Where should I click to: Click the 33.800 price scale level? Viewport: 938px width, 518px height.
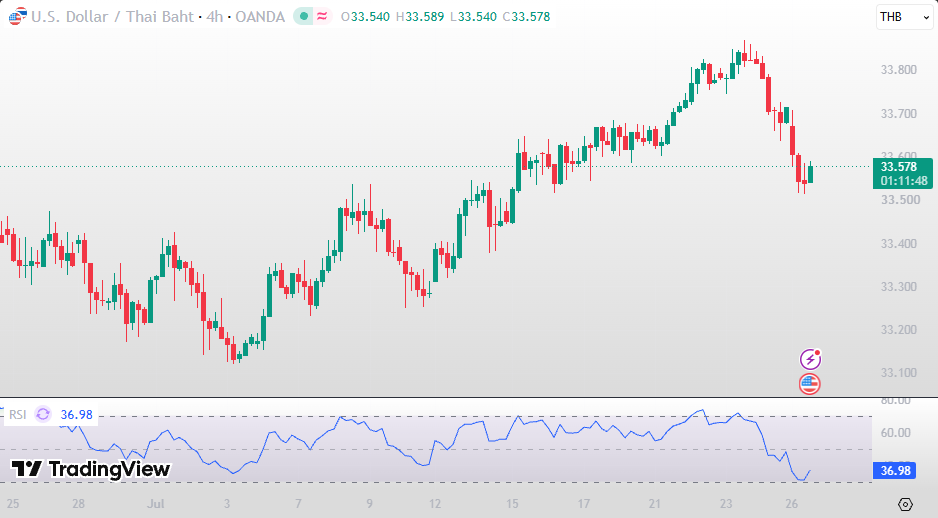tap(899, 70)
